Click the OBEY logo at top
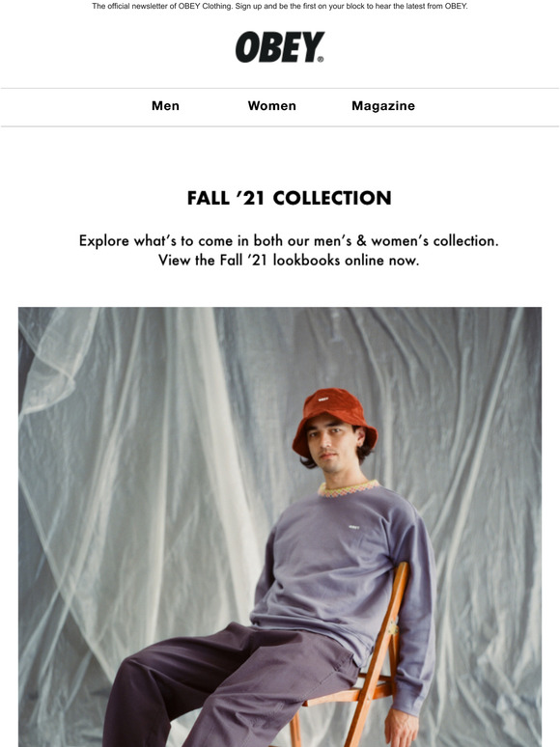The width and height of the screenshot is (560, 747). [280, 46]
